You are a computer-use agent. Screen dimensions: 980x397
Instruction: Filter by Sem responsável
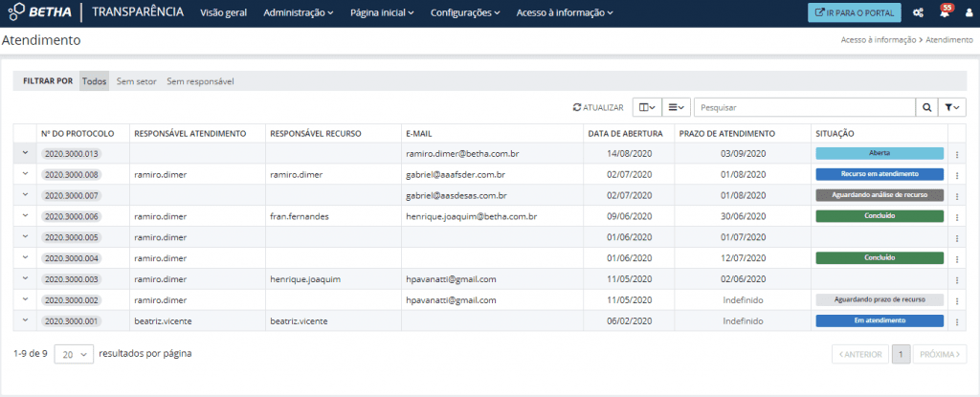tap(200, 81)
